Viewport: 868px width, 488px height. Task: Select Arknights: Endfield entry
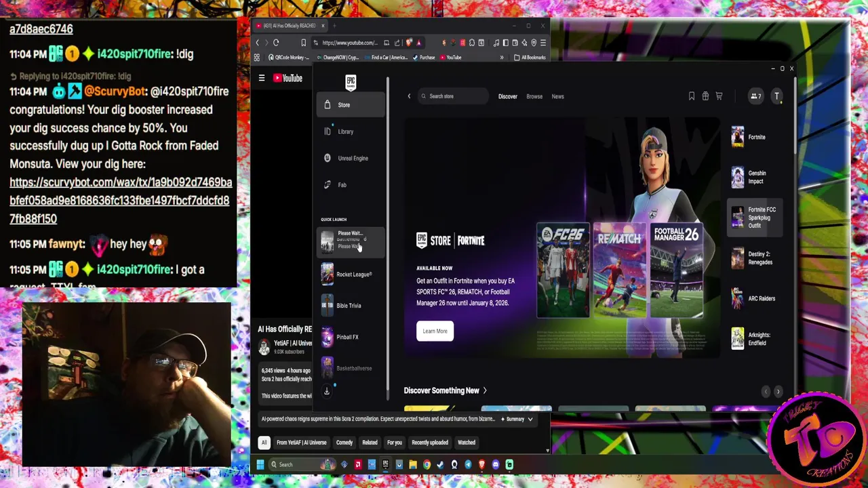755,339
